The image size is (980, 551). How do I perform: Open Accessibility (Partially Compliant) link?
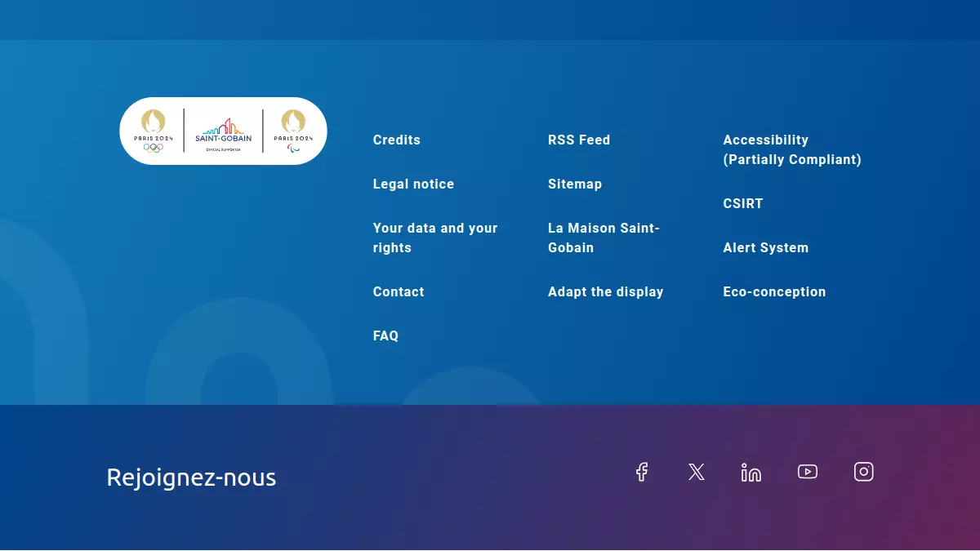click(x=792, y=149)
